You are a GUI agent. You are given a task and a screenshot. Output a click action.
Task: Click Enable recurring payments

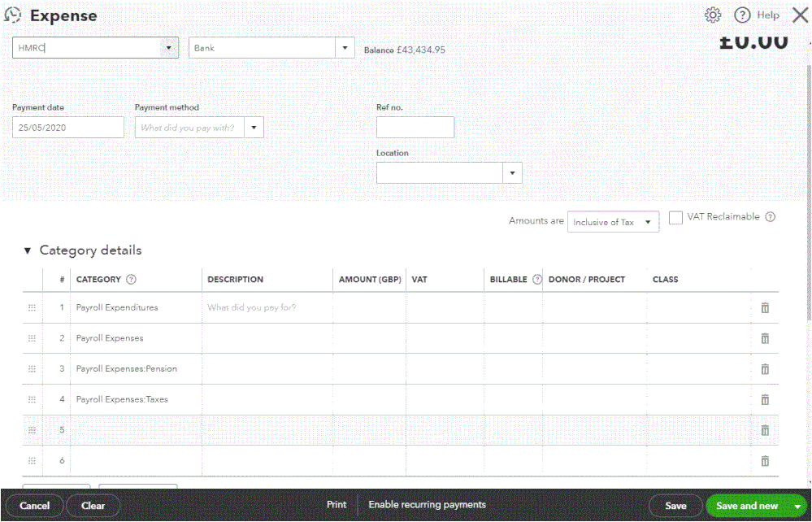click(428, 504)
